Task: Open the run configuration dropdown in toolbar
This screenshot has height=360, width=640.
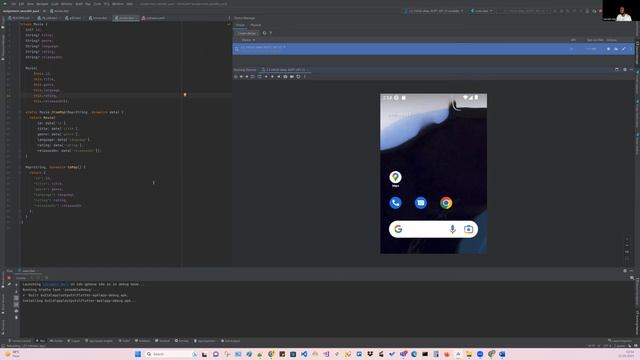Action: [482, 11]
